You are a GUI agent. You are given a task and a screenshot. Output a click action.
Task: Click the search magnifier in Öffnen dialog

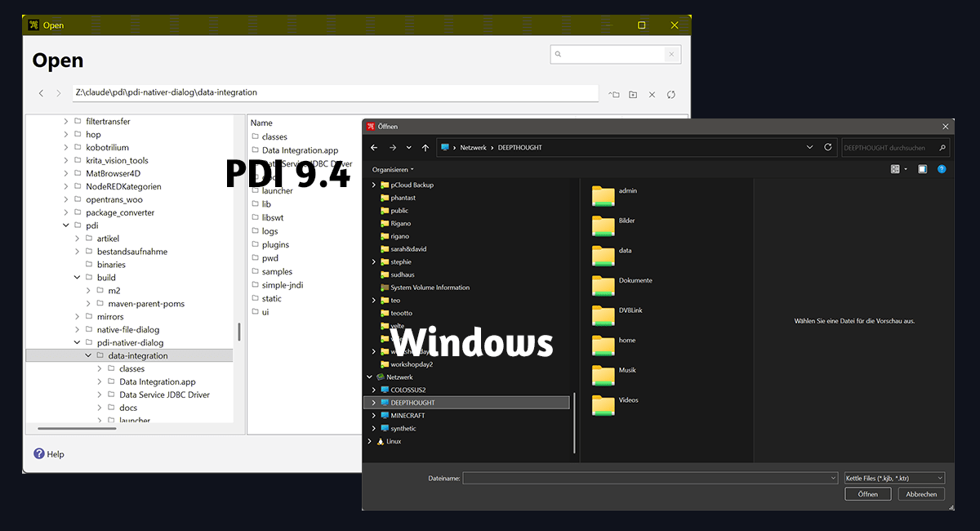[x=942, y=148]
